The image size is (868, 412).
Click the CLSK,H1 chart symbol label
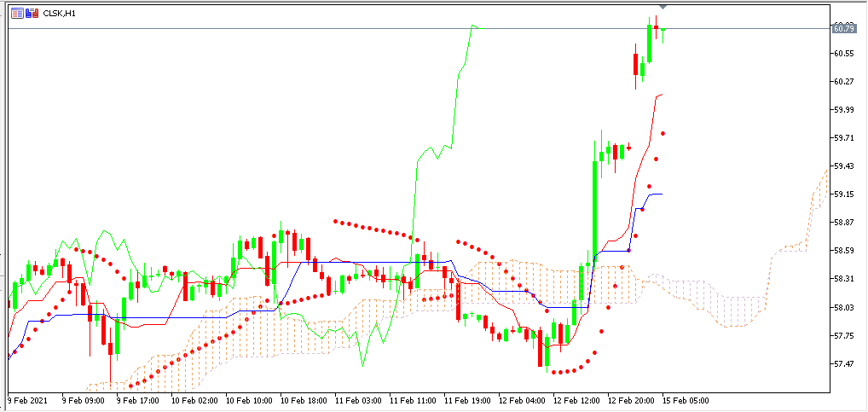59,13
